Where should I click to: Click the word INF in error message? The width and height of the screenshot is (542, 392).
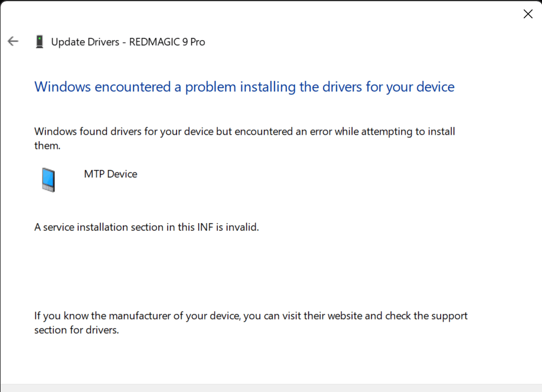point(205,227)
